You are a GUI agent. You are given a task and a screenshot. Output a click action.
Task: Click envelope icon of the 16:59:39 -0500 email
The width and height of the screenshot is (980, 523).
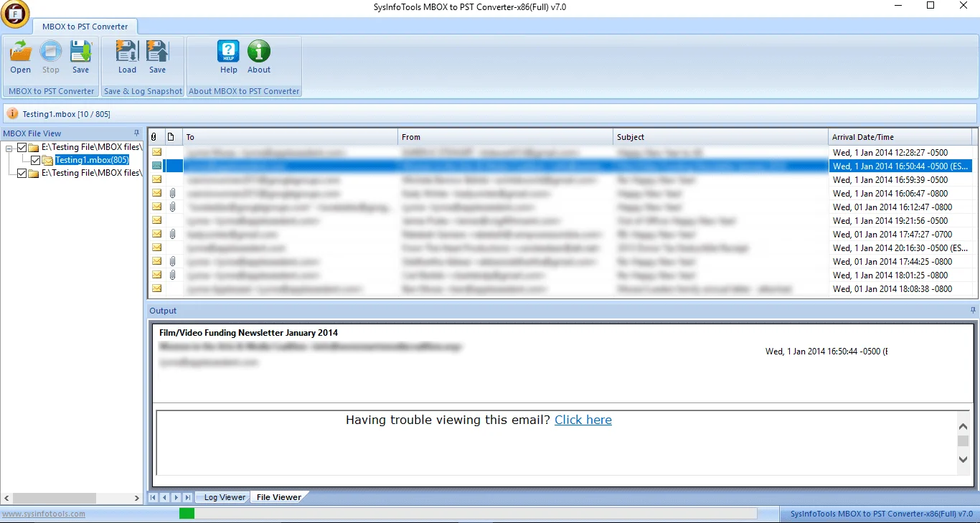coord(156,179)
